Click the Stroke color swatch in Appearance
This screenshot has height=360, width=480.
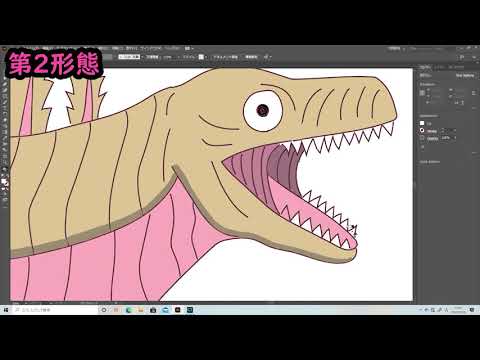point(422,131)
